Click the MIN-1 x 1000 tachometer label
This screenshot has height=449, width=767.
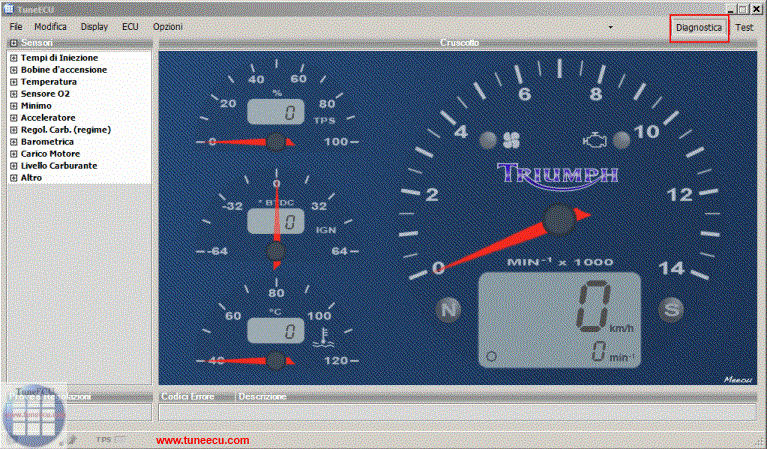[x=560, y=262]
